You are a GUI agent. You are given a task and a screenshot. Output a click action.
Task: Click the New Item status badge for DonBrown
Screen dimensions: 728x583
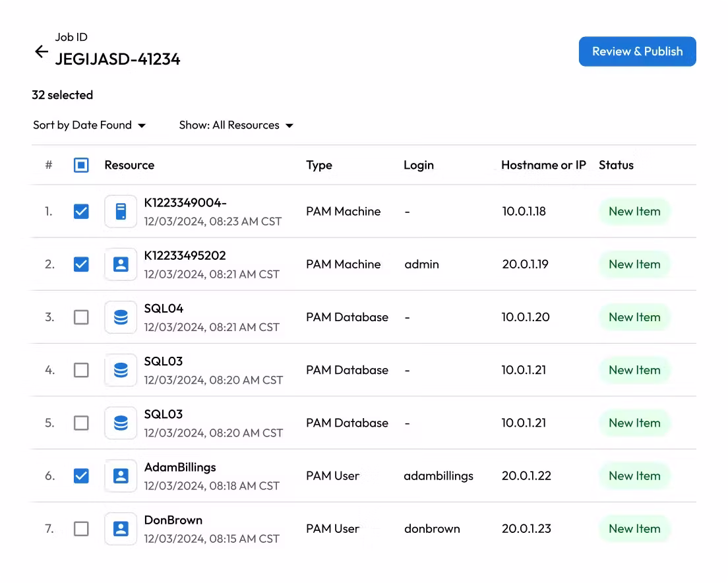click(634, 528)
